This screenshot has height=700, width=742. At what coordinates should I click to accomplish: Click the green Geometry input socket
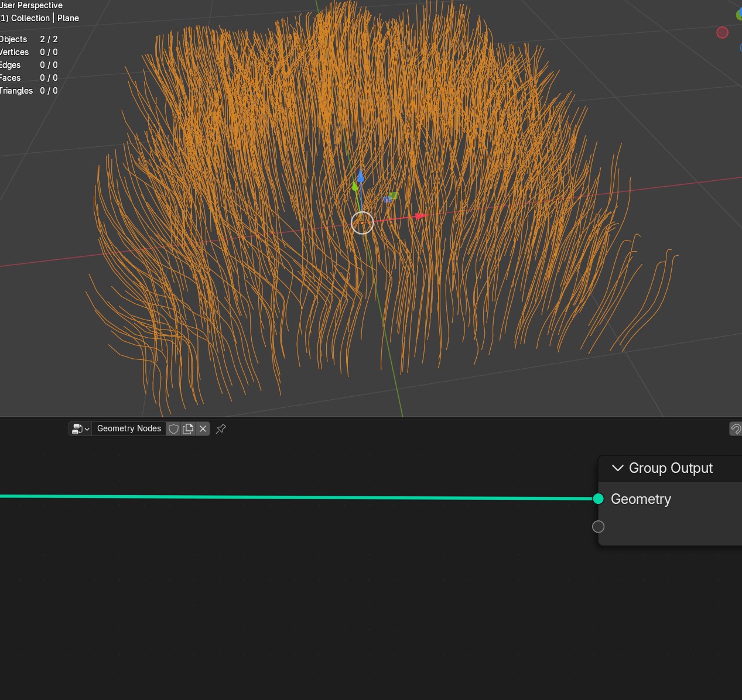coord(598,499)
